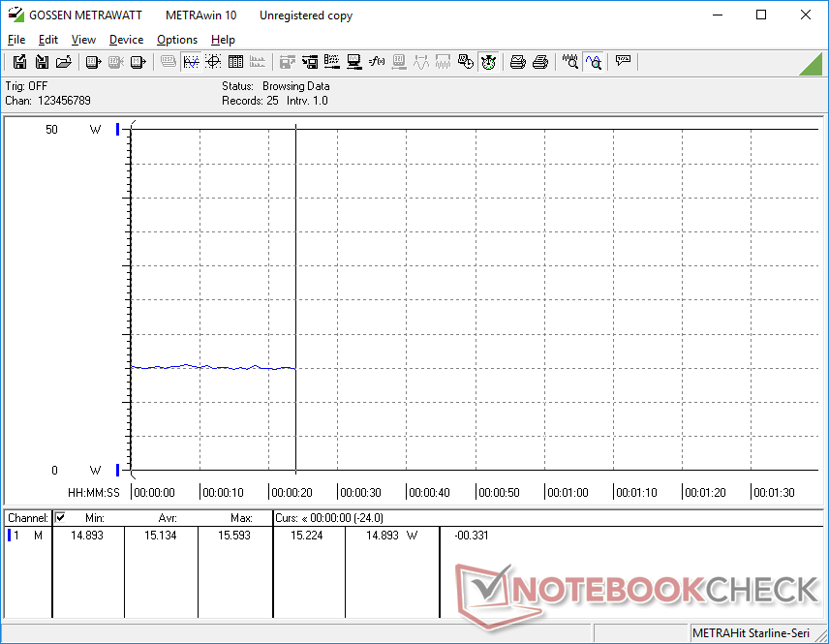Select the Y-T waveform graph view
This screenshot has width=829, height=644.
[x=191, y=62]
